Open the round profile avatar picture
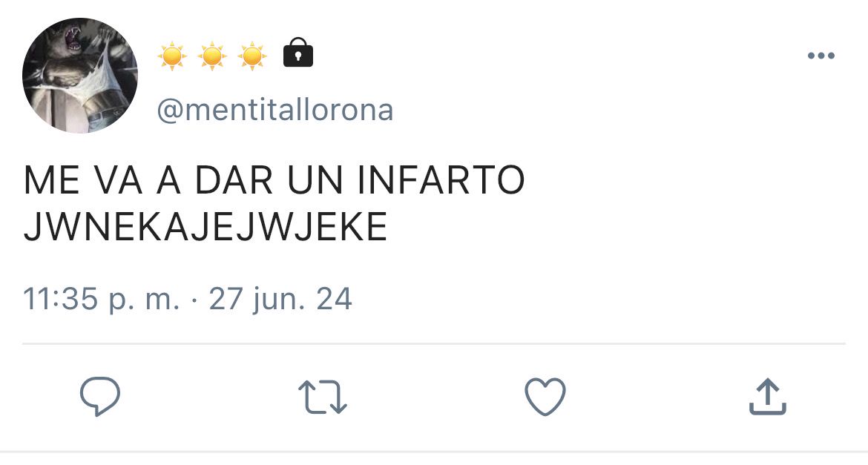Viewport: 868px width, 465px height. coord(79,76)
